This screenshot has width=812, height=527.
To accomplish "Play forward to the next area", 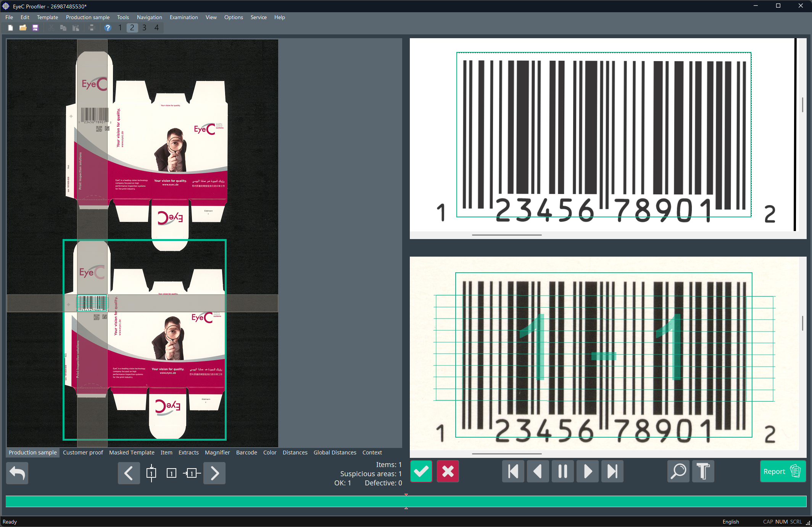I will (x=588, y=471).
